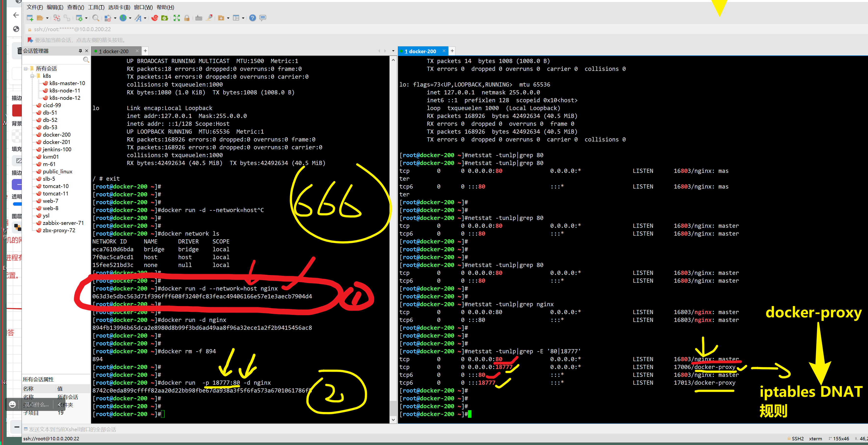Add a new tab in the right pane
The width and height of the screenshot is (868, 445).
pyautogui.click(x=452, y=51)
